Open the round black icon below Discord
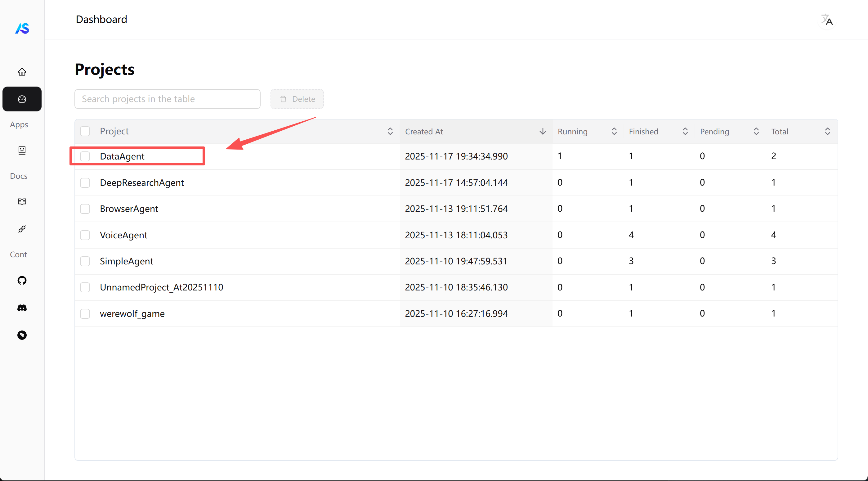This screenshot has width=868, height=481. (22, 335)
